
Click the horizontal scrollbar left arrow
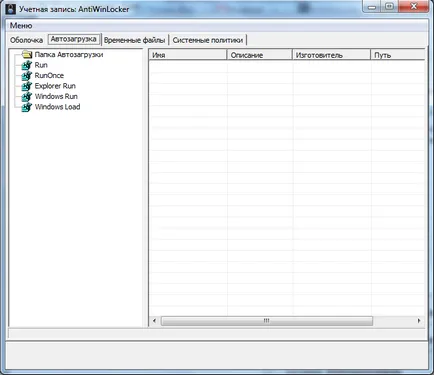coord(154,321)
